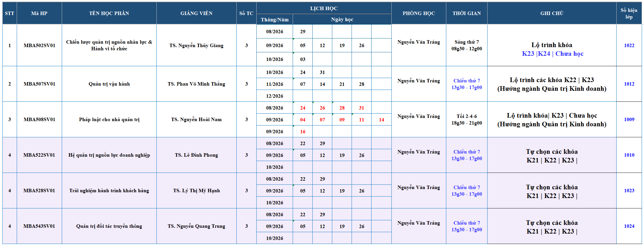Image resolution: width=644 pixels, height=246 pixels.
Task: Click course 'Hệ quản trị nguồn lực doanh nghiệp'
Action: pyautogui.click(x=109, y=155)
